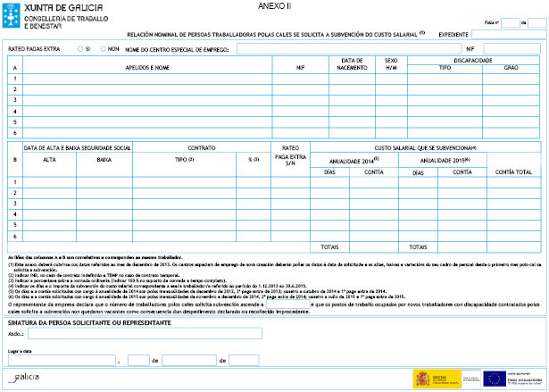Click row 1 Data de nacemento cell
The image size is (549, 392).
coord(353,79)
